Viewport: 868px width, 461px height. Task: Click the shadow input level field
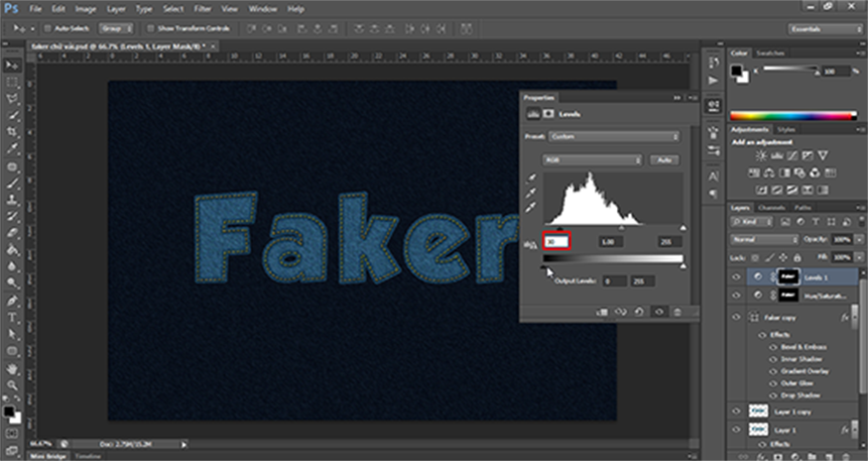(558, 241)
